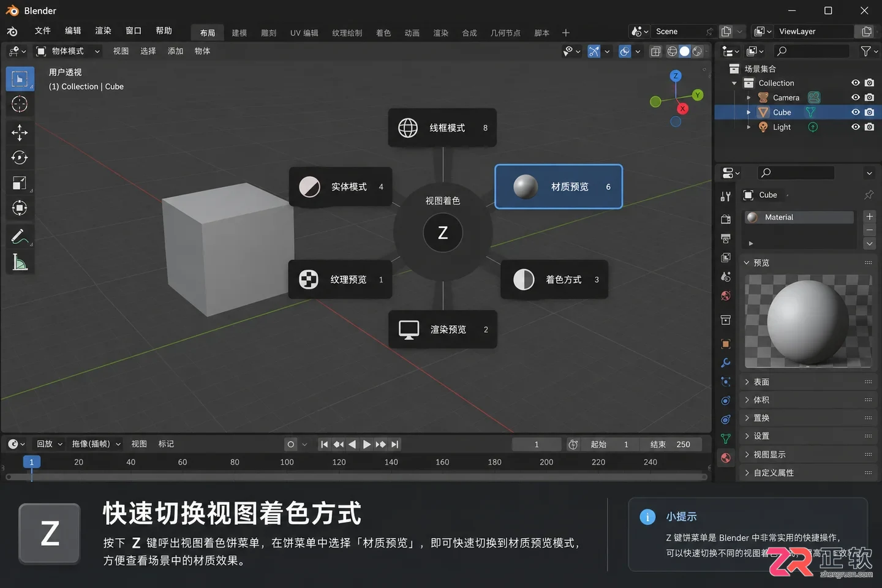Choose 实体模式 in the pie menu
The image size is (882, 588).
341,187
